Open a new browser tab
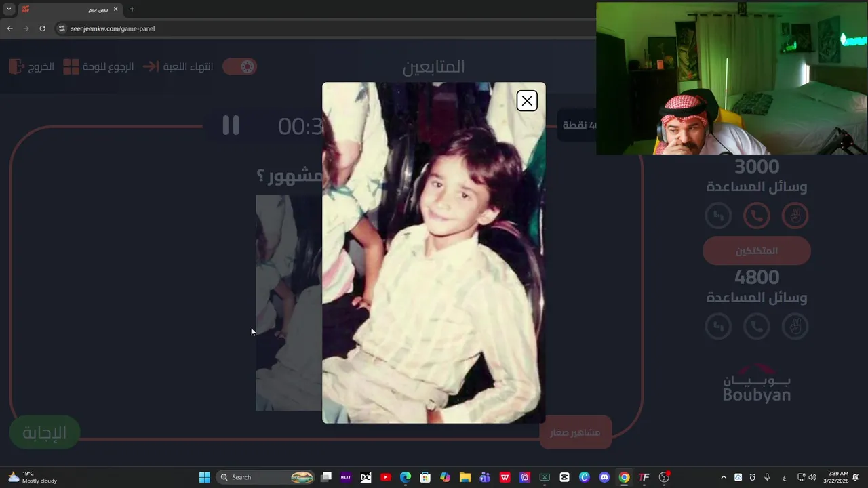Screen dimensions: 868x488 tap(132, 9)
